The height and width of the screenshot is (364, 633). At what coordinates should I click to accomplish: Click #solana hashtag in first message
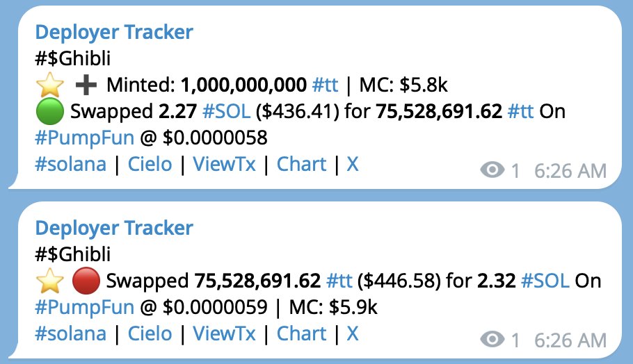click(x=70, y=165)
